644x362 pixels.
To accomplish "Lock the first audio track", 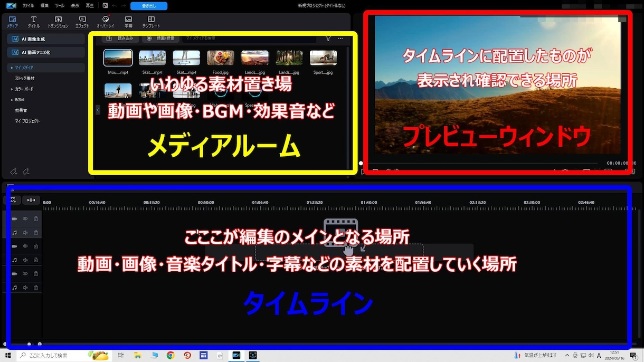I will click(36, 232).
